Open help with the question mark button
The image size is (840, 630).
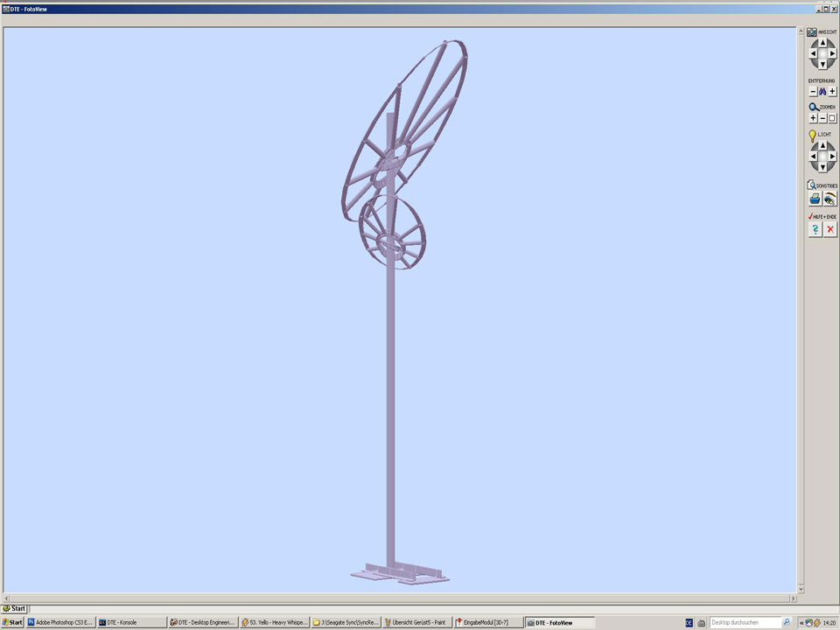(815, 229)
